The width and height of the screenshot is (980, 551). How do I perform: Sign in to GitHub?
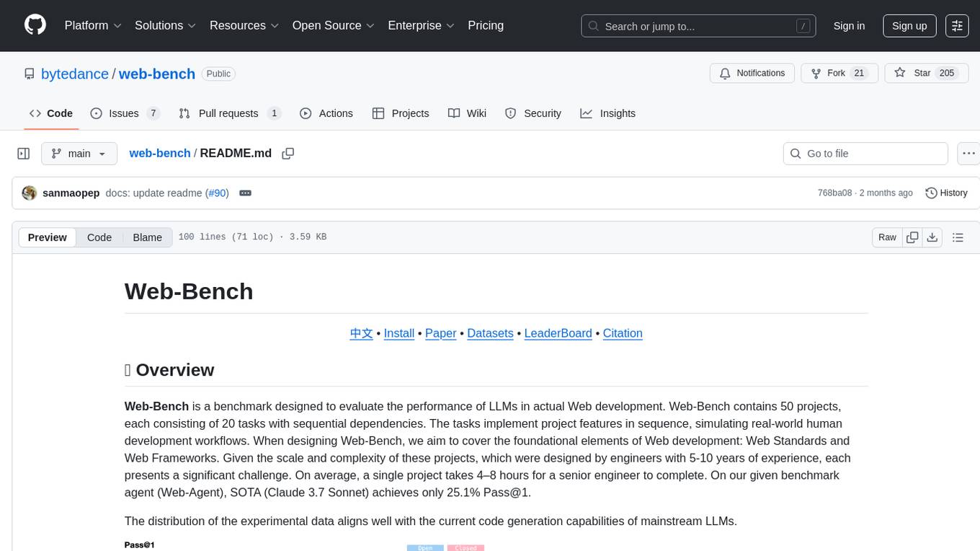pos(849,26)
